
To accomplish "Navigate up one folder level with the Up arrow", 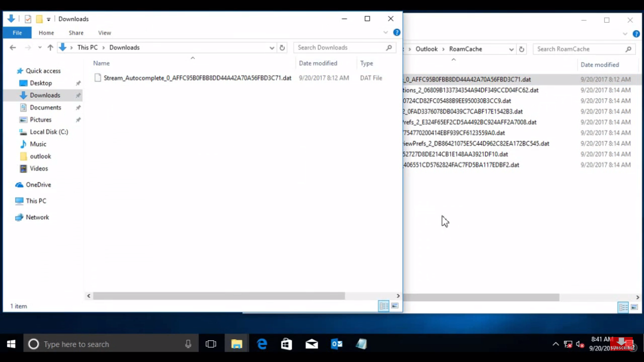I will coord(50,48).
